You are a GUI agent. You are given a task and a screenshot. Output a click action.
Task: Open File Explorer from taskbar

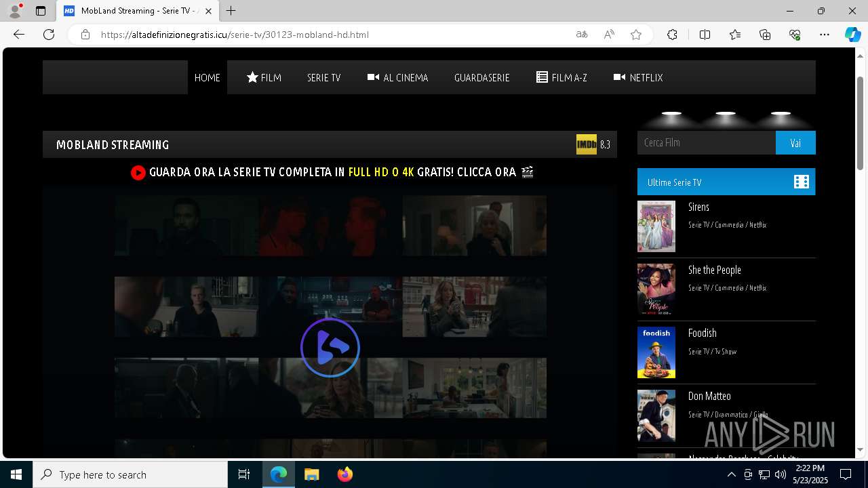pyautogui.click(x=311, y=474)
